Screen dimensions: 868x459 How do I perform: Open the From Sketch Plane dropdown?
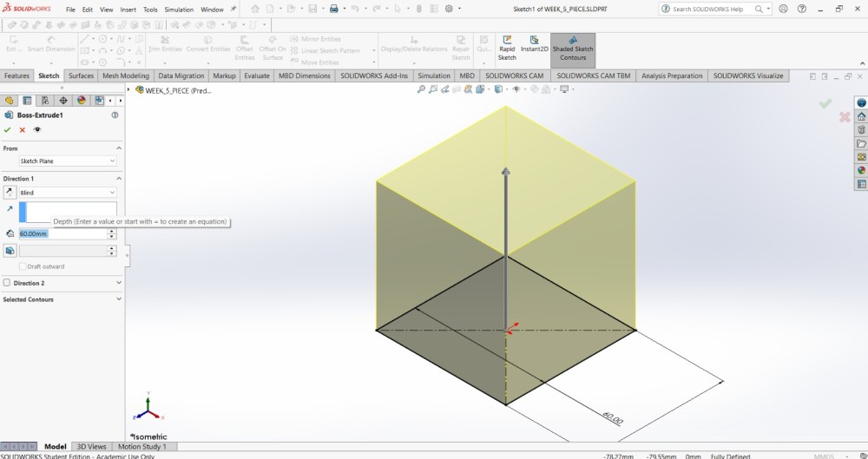click(68, 161)
